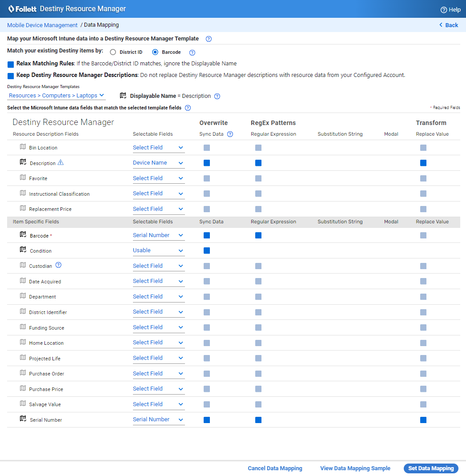
Task: Click the help icon next to the Barcode option
Action: coord(192,52)
